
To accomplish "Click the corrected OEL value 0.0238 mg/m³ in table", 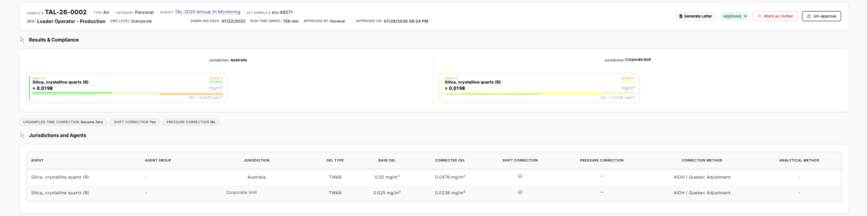I will click(450, 193).
